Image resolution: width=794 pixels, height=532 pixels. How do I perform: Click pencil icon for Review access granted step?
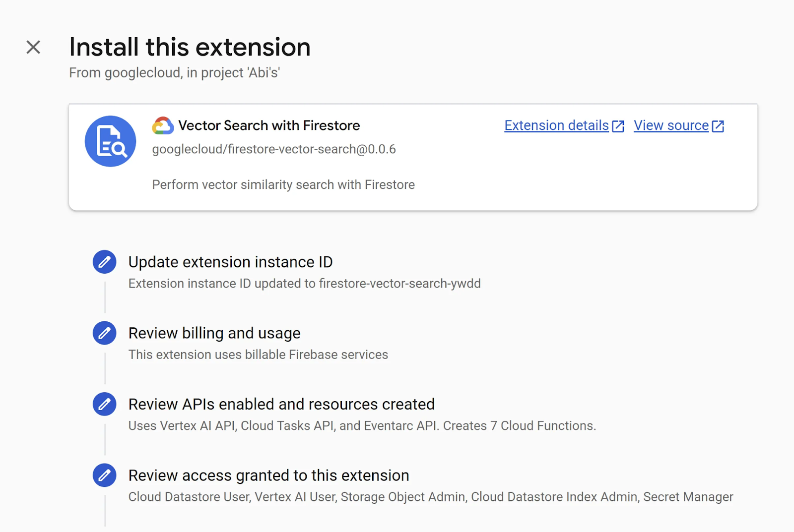tap(105, 475)
